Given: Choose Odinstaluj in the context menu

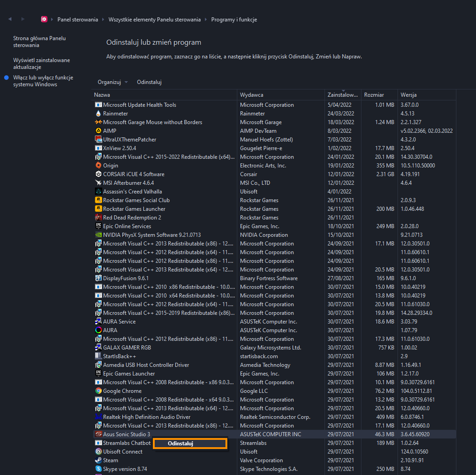Looking at the screenshot, I should pos(190,444).
